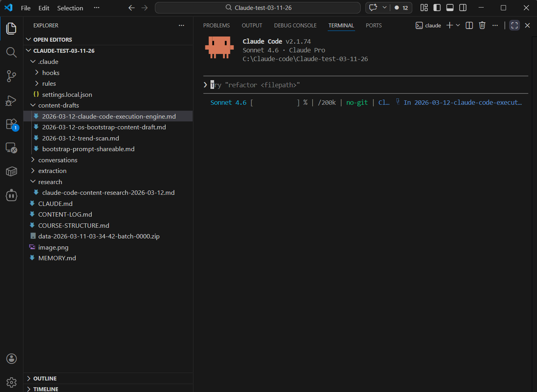
Task: Open CLAUDE.md file
Action: pos(108,203)
